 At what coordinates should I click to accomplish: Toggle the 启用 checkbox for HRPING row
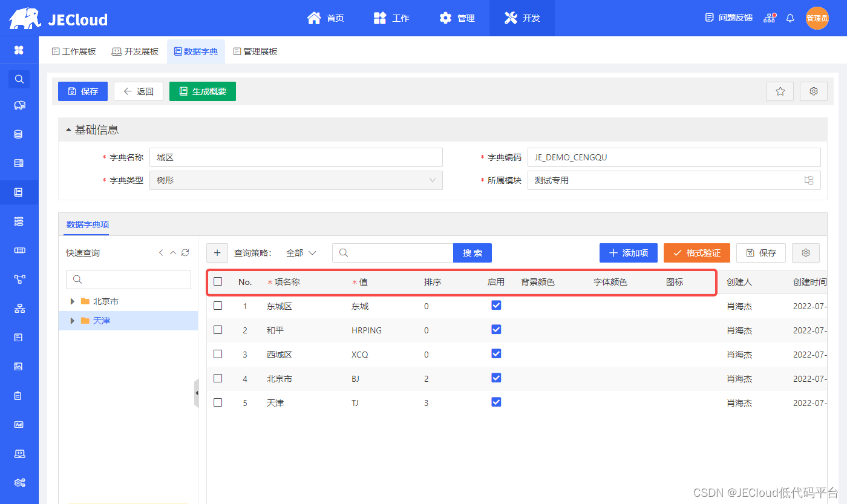tap(496, 329)
